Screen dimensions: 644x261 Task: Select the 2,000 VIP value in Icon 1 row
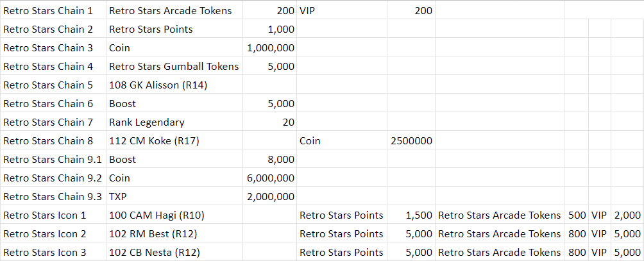click(x=627, y=215)
